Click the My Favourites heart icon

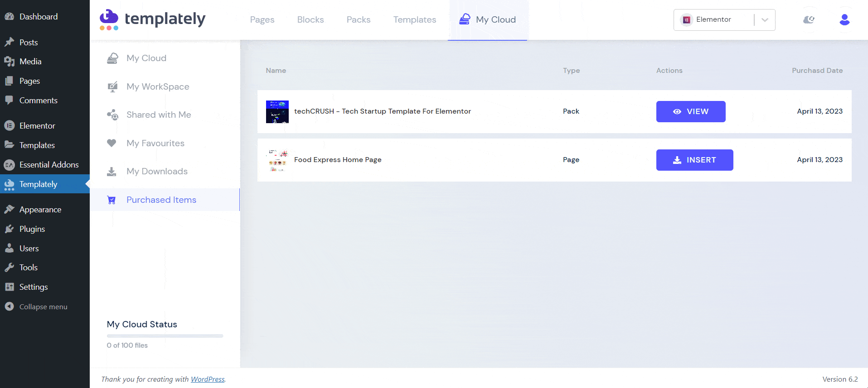tap(112, 143)
